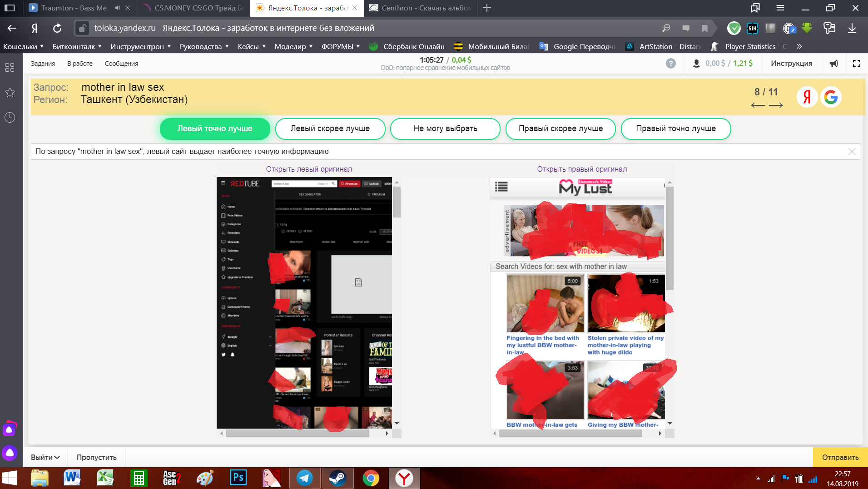The height and width of the screenshot is (489, 868).
Task: Open Steam from the taskbar
Action: [x=337, y=478]
